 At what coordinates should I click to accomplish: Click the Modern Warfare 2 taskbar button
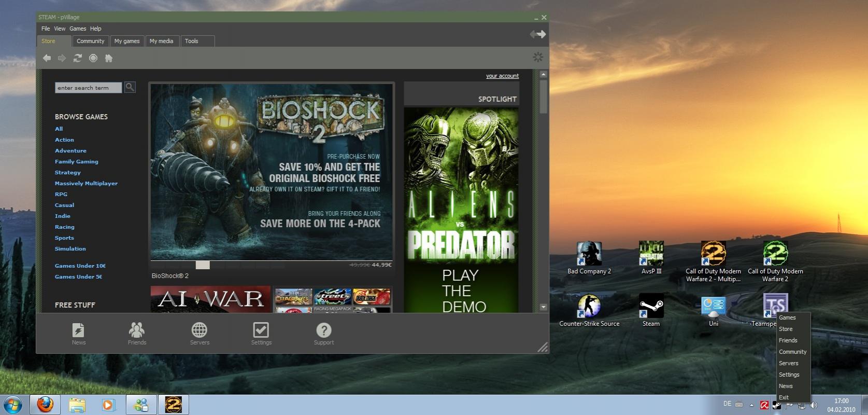[173, 405]
